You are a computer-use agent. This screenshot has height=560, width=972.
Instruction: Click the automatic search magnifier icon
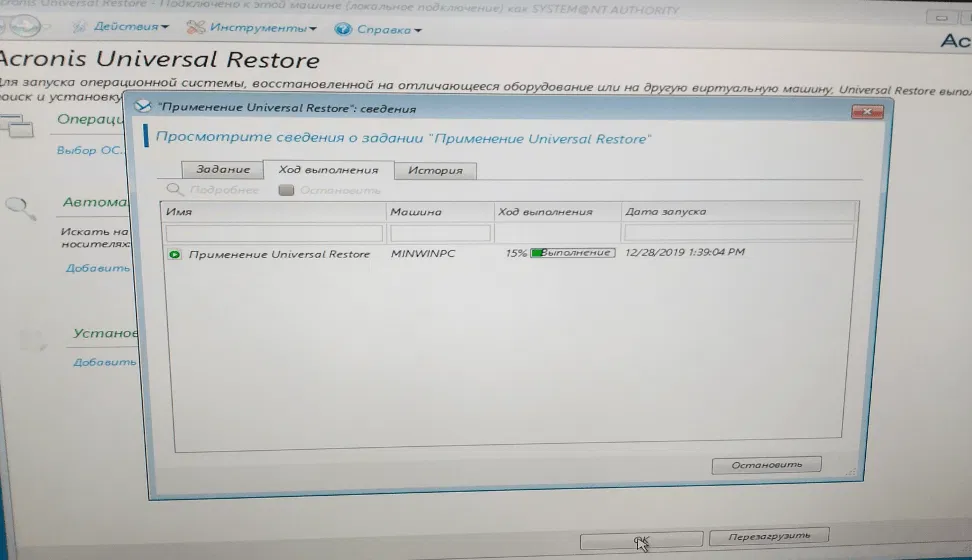point(21,208)
